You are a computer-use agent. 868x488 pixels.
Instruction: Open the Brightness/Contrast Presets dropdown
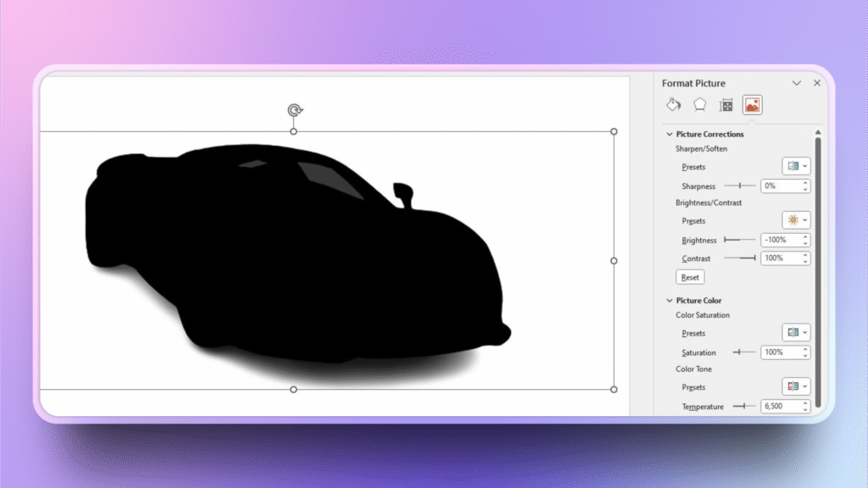pos(796,220)
